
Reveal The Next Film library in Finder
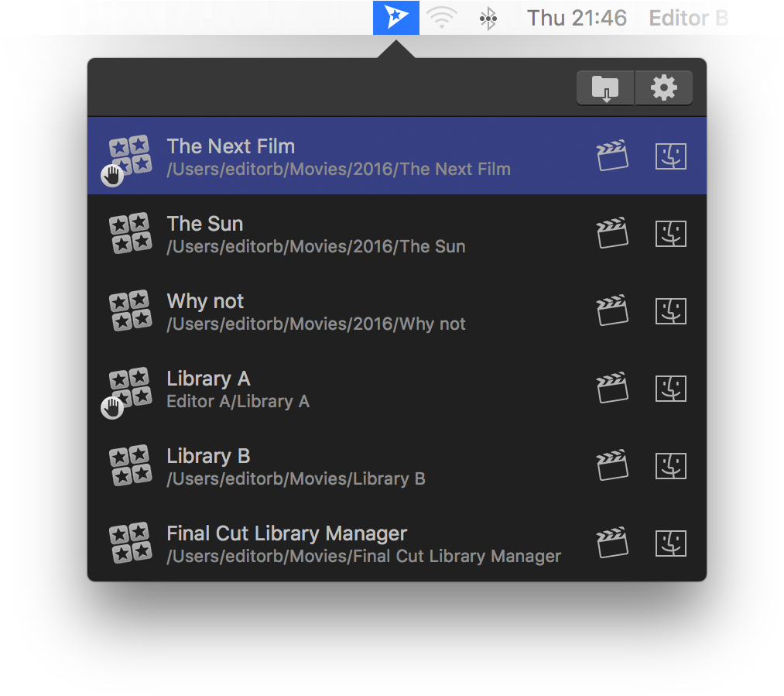tap(670, 155)
